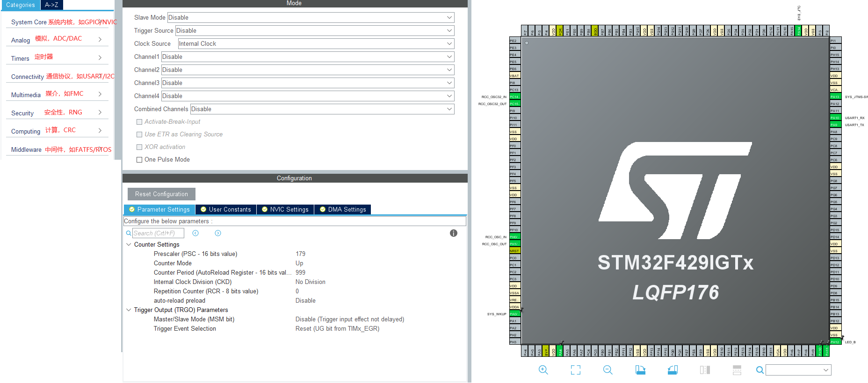The height and width of the screenshot is (383, 868).
Task: Open the Clock Source dropdown
Action: [x=316, y=43]
